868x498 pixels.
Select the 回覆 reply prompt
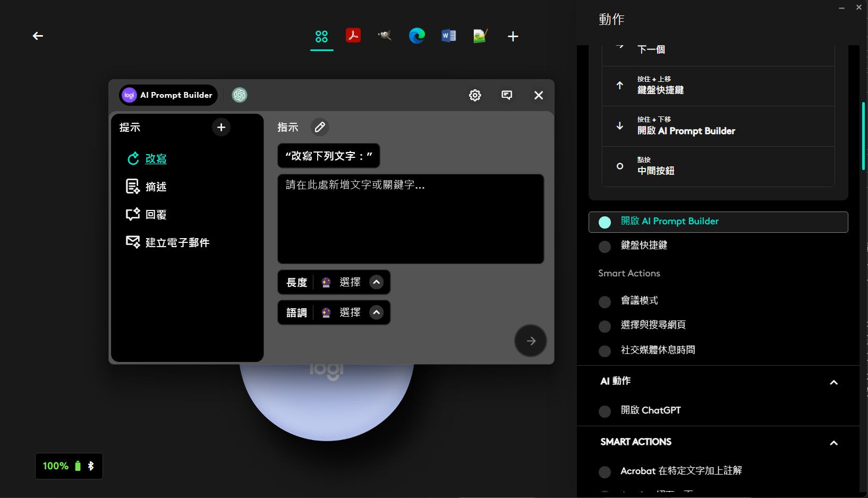tap(156, 215)
